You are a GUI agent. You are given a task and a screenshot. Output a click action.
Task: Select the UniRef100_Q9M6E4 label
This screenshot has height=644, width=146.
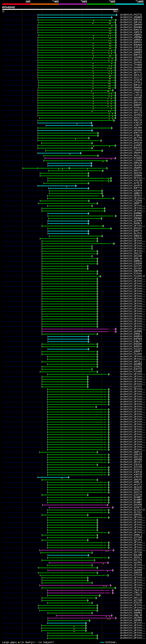point(131,40)
